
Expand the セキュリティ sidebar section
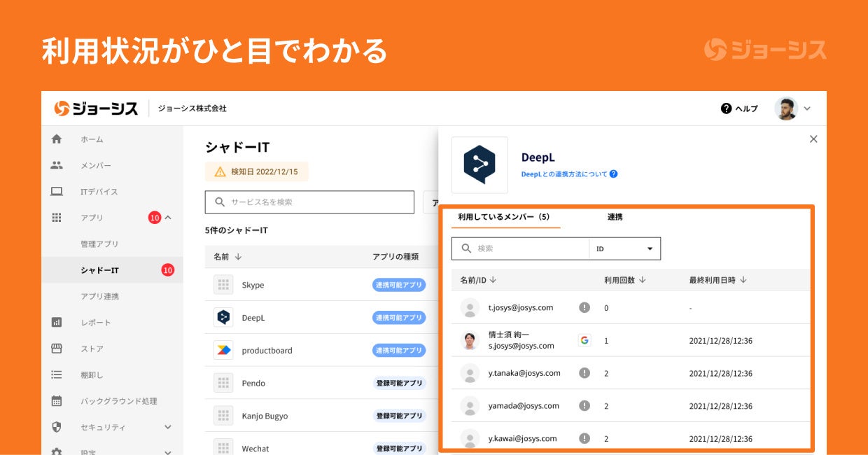point(168,427)
